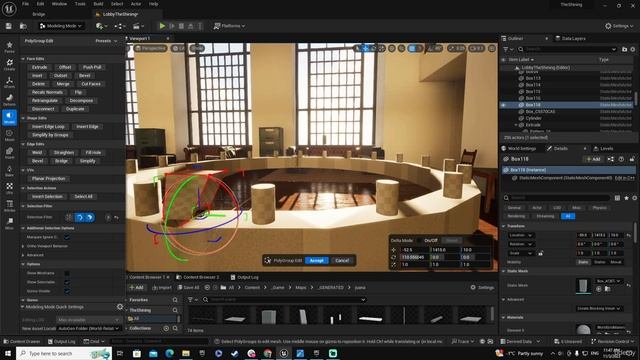Click the Insert Edge Loop button

tap(48, 127)
